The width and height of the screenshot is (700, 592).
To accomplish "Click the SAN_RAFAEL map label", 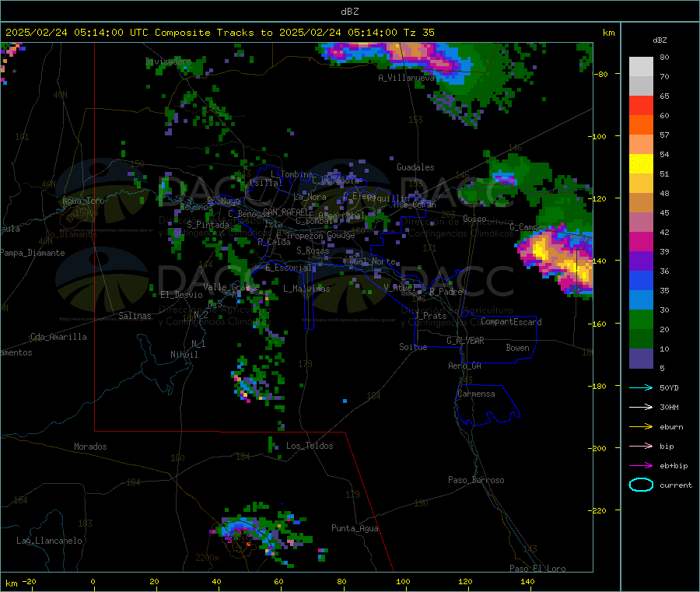I will pyautogui.click(x=285, y=212).
